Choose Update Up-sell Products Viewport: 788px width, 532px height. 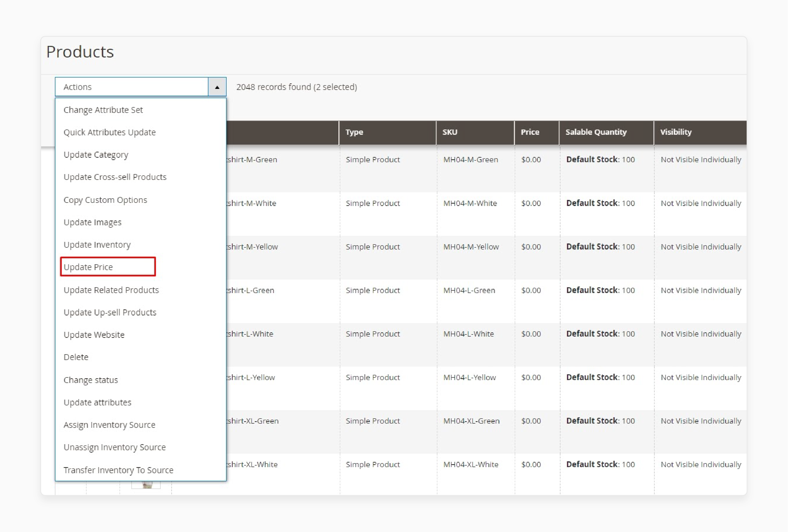coord(110,312)
